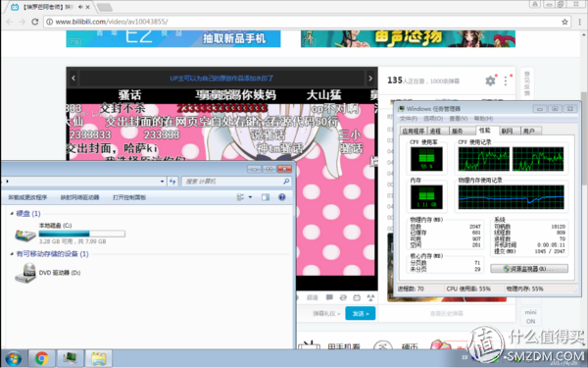This screenshot has width=588, height=368.
Task: Toggle the mini player ON switch
Action: [530, 317]
